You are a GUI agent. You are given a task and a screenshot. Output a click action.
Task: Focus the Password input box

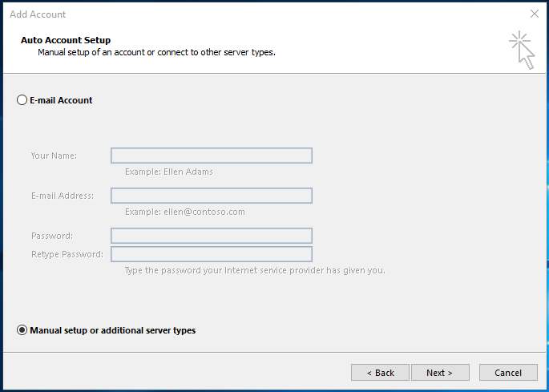tap(212, 236)
